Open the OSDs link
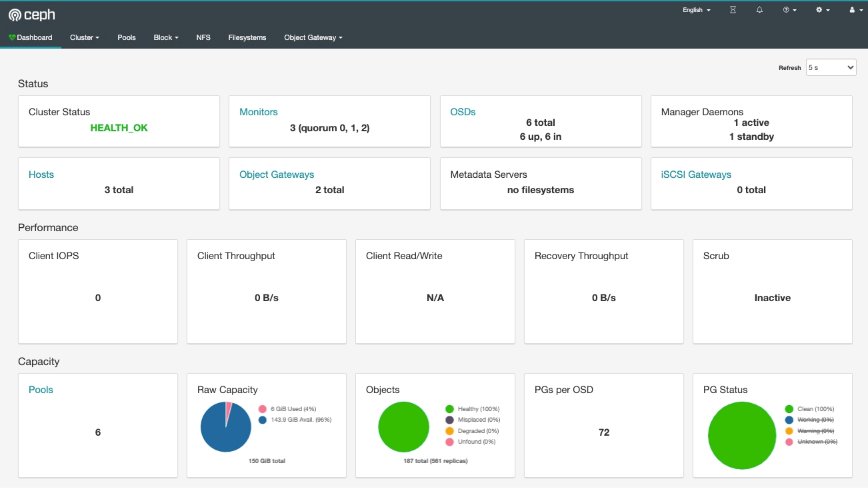Screen dimensions: 868x489 click(463, 112)
